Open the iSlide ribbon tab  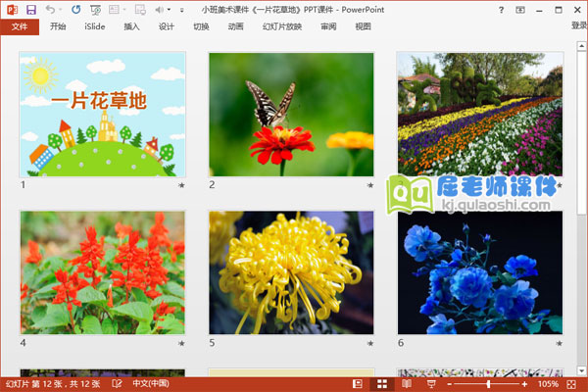coord(94,26)
